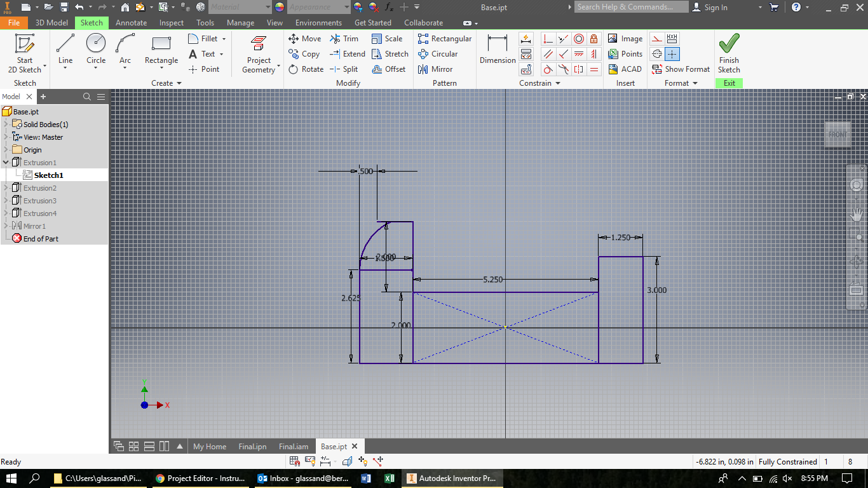Open Excel from the taskbar
The height and width of the screenshot is (488, 868).
(390, 478)
